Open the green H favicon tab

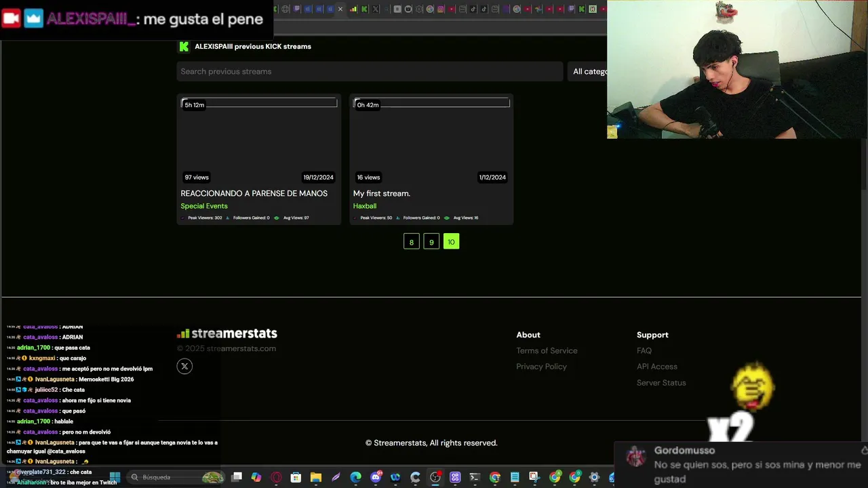pos(593,9)
